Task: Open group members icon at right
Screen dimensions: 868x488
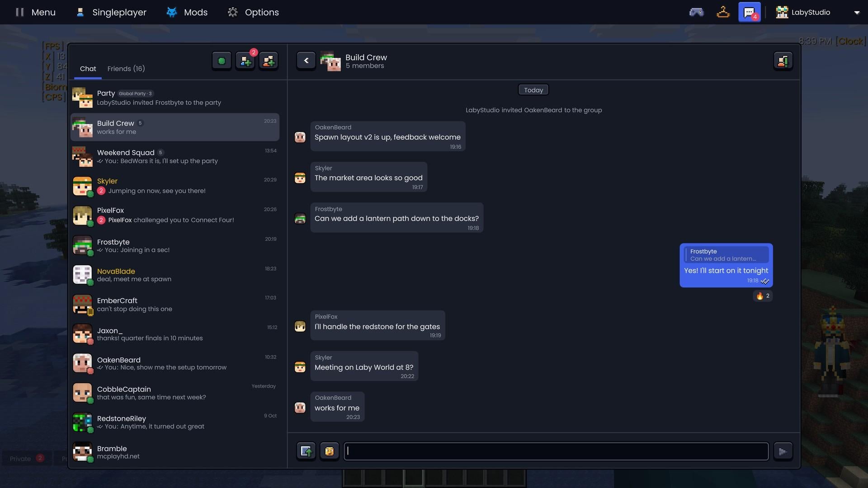Action: click(x=783, y=61)
